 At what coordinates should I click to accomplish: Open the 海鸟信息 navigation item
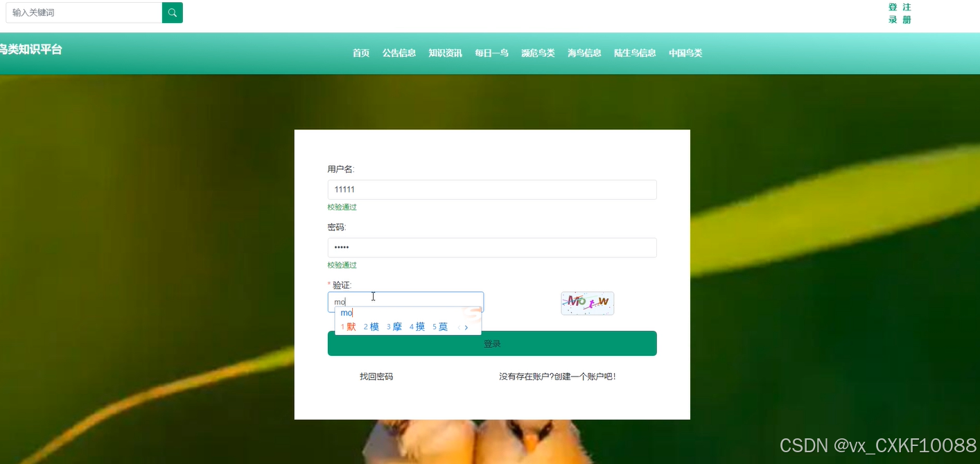(x=584, y=53)
